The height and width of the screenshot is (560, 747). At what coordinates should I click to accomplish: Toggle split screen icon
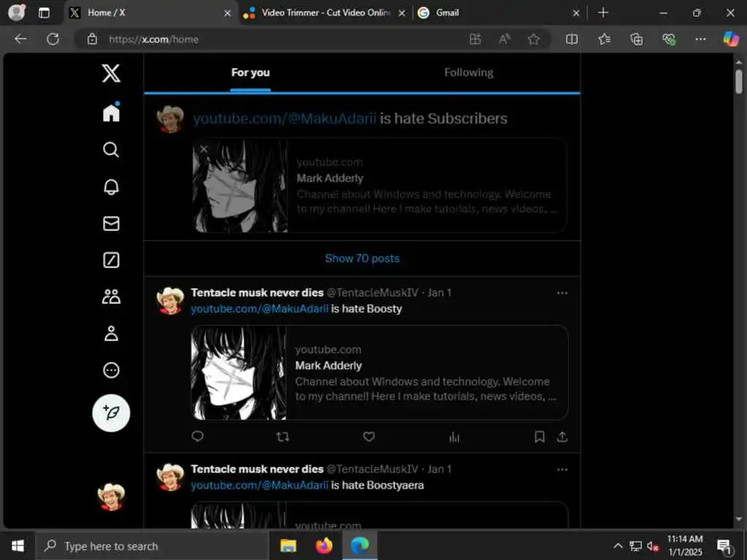click(572, 39)
